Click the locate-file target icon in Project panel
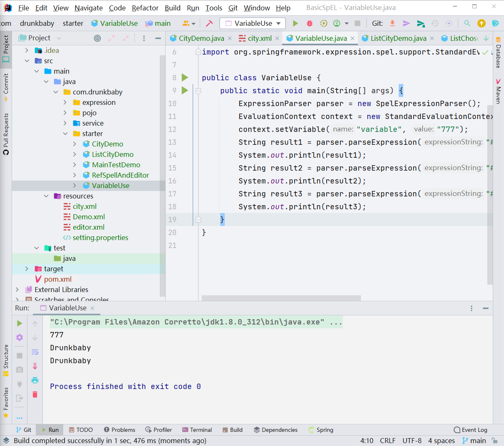The width and height of the screenshot is (504, 446). (x=97, y=38)
